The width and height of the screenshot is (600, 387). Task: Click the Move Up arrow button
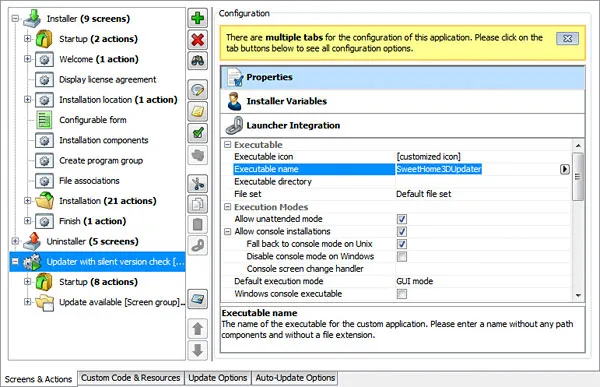coord(197,328)
